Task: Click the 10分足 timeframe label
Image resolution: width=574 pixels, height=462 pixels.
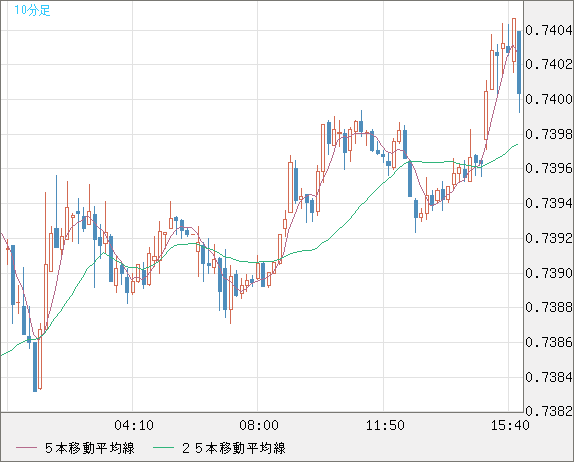Action: pos(32,10)
